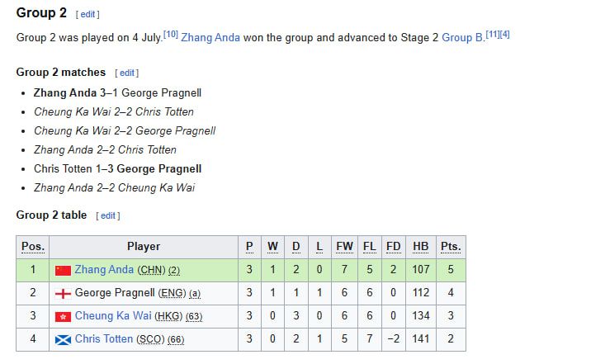Click the England flag icon
This screenshot has width=591, height=364.
[63, 294]
